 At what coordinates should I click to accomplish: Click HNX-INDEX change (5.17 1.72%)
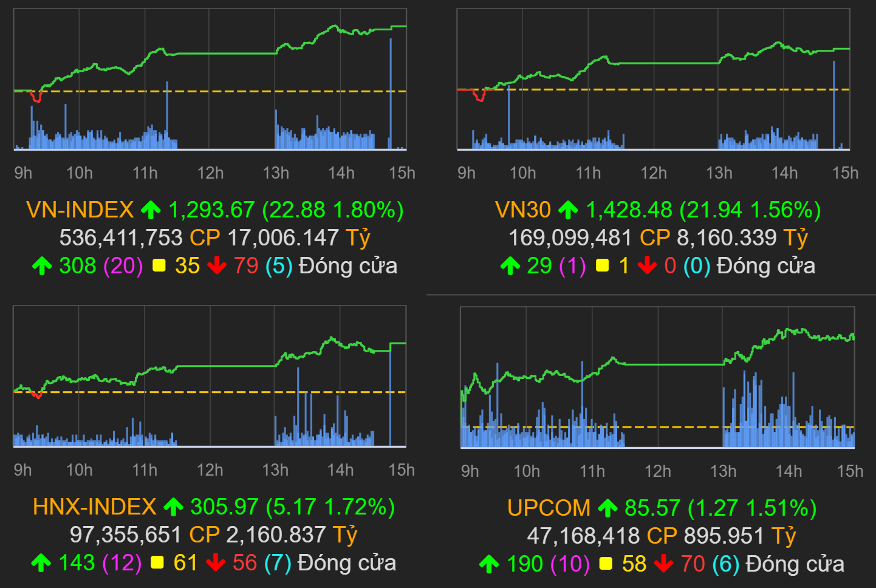[x=330, y=507]
